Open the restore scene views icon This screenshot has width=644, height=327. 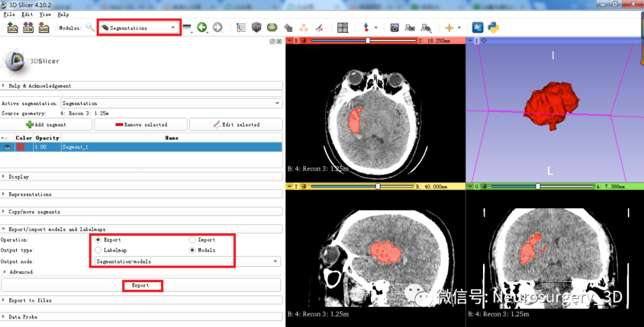pyautogui.click(x=426, y=28)
